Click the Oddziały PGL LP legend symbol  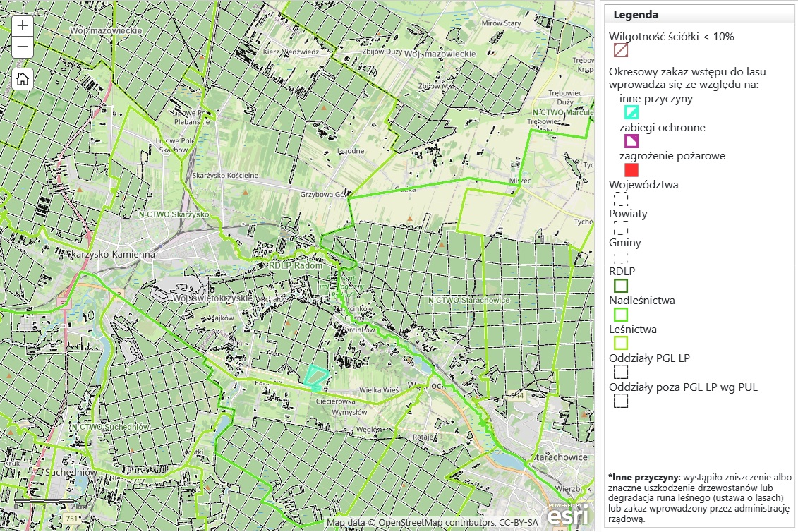click(621, 372)
